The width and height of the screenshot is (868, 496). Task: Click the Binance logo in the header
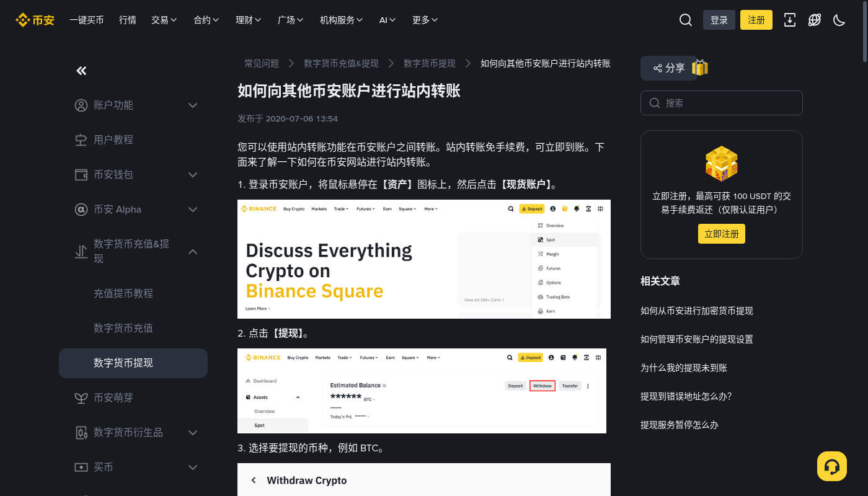click(x=35, y=20)
